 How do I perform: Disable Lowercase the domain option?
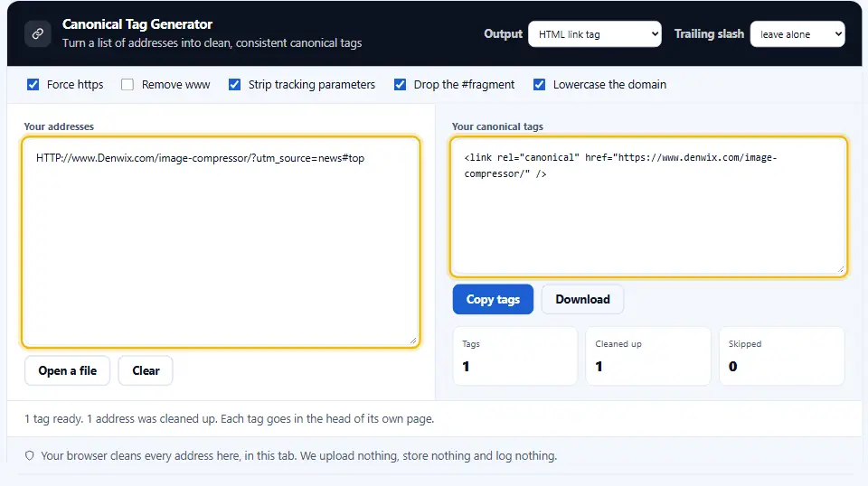pyautogui.click(x=539, y=85)
